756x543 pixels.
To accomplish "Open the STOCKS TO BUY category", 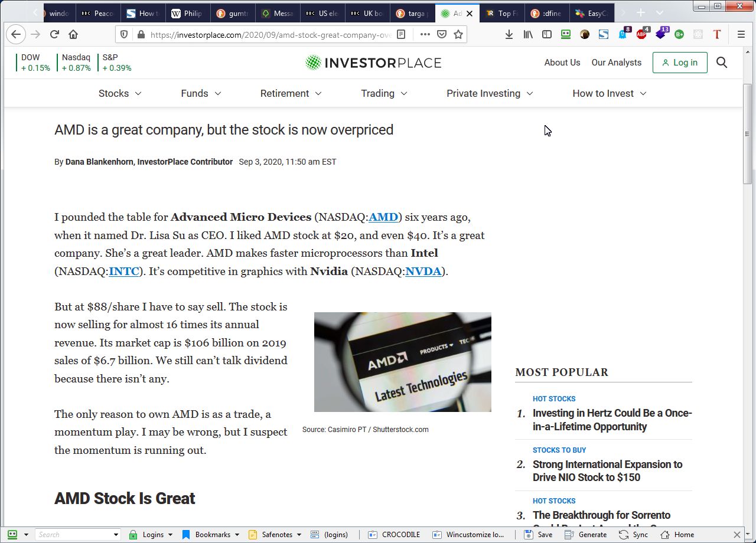I will [x=559, y=450].
